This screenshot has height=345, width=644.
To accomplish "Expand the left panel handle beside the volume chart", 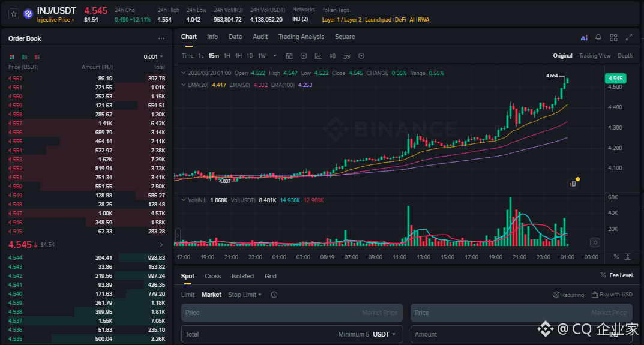I will click(178, 235).
